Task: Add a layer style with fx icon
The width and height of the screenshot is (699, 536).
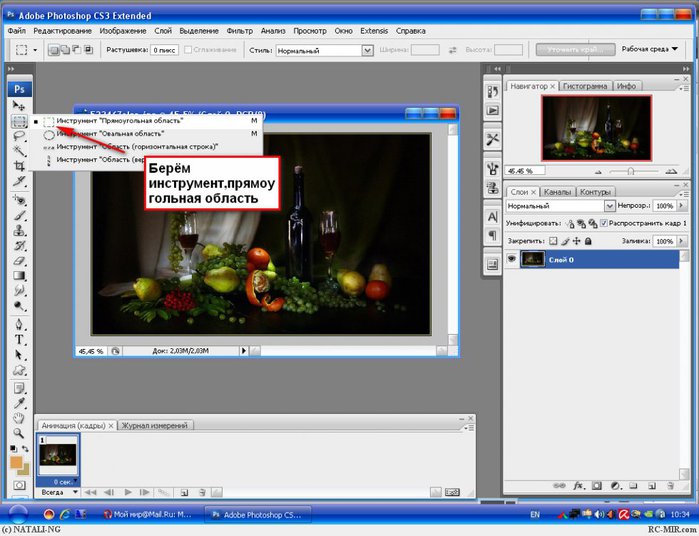Action: coord(578,486)
